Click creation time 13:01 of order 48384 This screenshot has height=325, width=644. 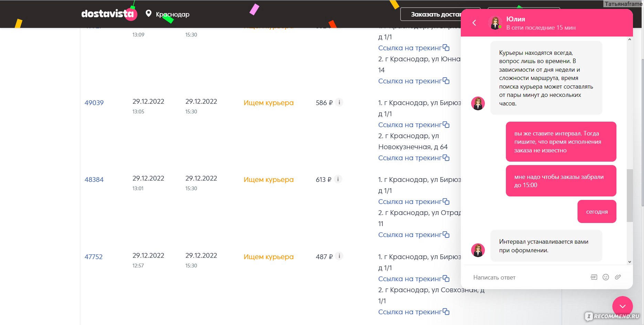coord(138,189)
